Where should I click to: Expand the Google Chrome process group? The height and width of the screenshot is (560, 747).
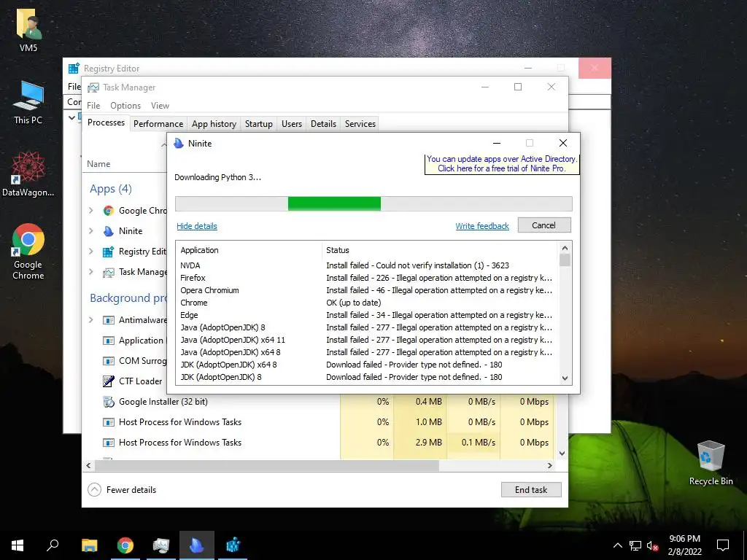tap(91, 211)
